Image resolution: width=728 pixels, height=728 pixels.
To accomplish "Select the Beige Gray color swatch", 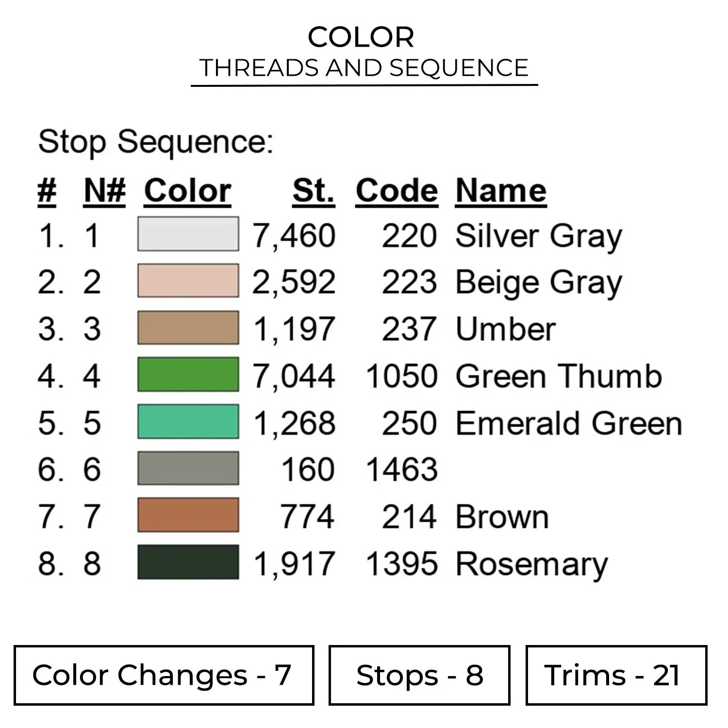I will coord(188,281).
